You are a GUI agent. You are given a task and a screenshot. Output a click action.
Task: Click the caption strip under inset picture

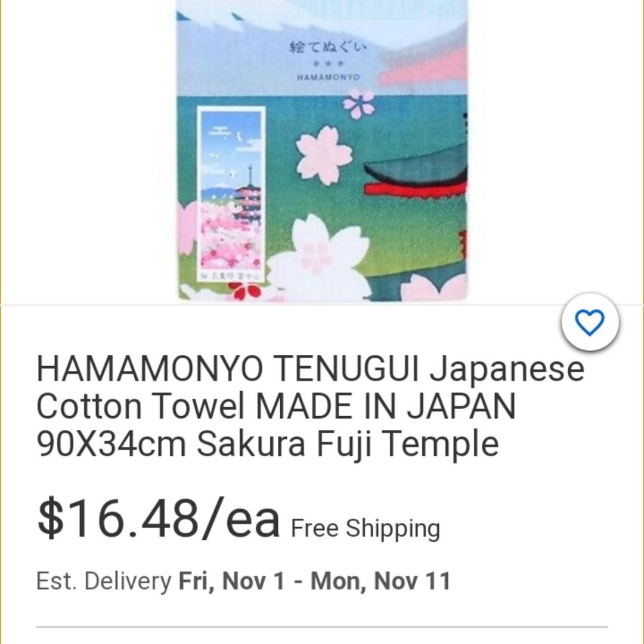click(x=231, y=277)
